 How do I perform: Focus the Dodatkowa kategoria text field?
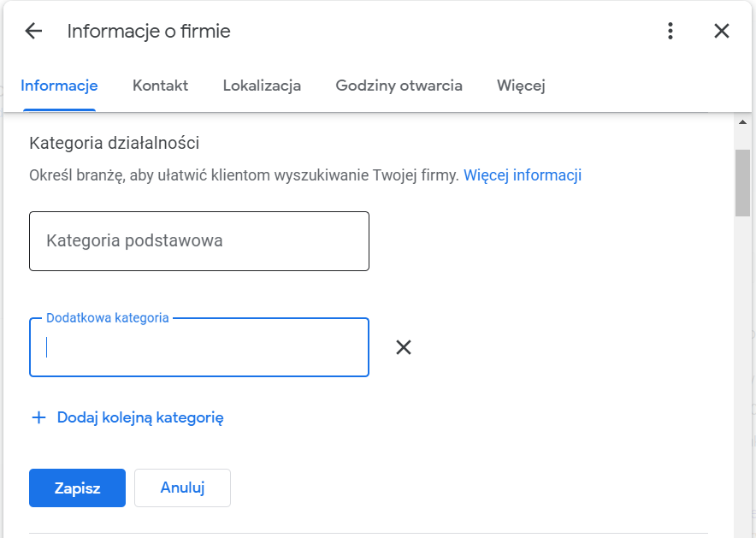click(x=199, y=351)
